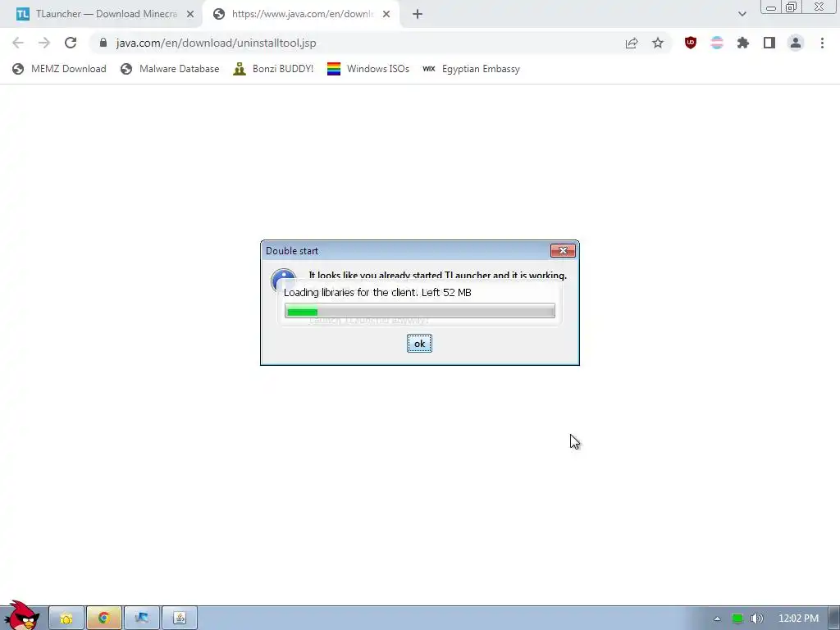Viewport: 840px width, 630px height.
Task: Switch to the java.com download tab
Action: point(300,14)
